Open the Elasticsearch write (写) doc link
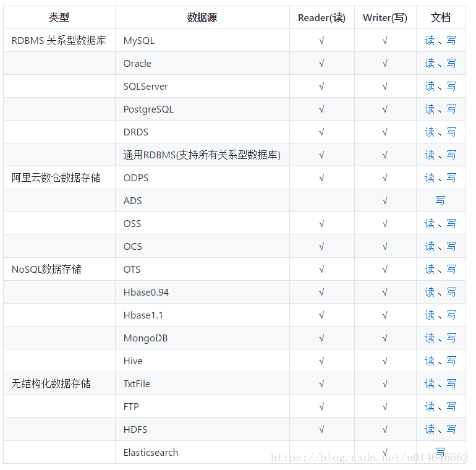This screenshot has height=470, width=476. coord(440,452)
